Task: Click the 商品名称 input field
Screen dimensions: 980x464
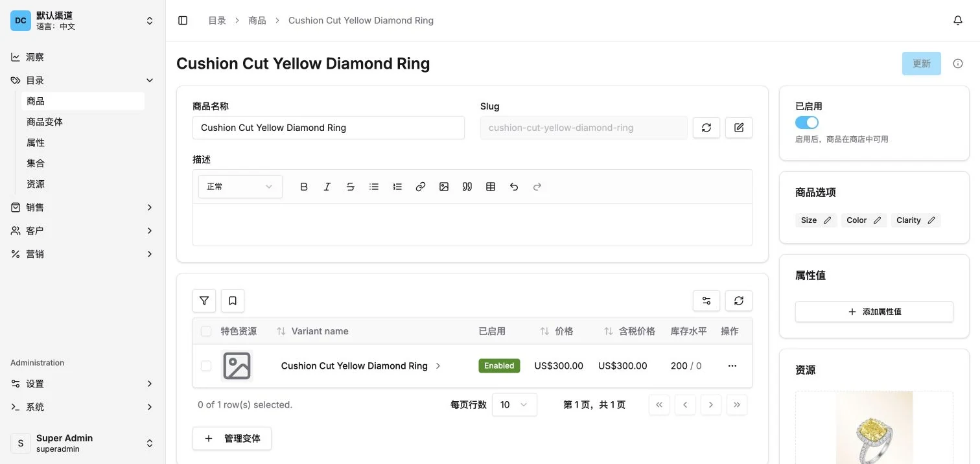Action: (329, 128)
